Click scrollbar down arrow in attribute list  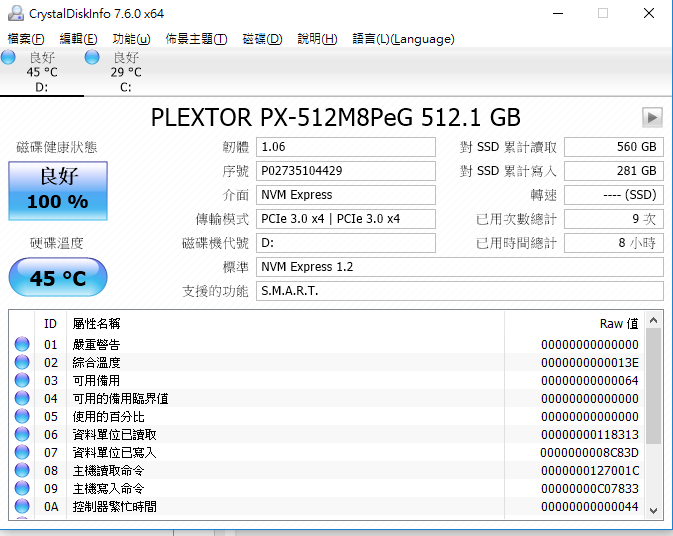click(654, 511)
